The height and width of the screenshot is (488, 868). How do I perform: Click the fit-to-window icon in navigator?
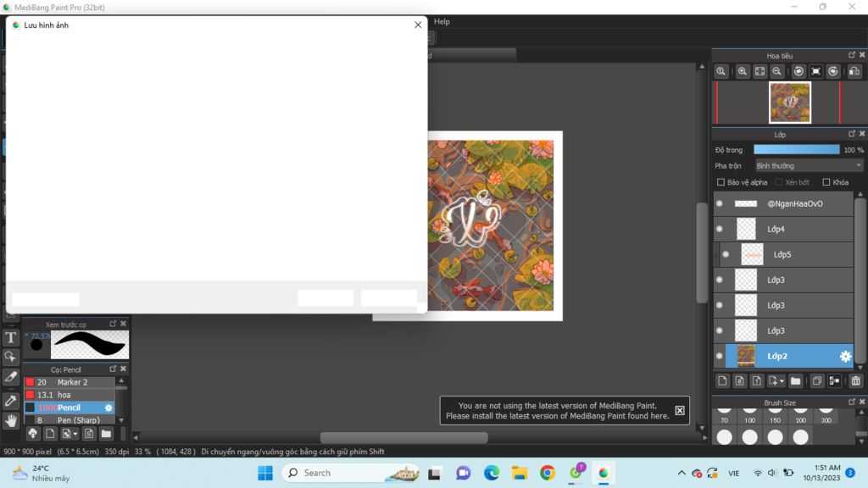point(760,71)
